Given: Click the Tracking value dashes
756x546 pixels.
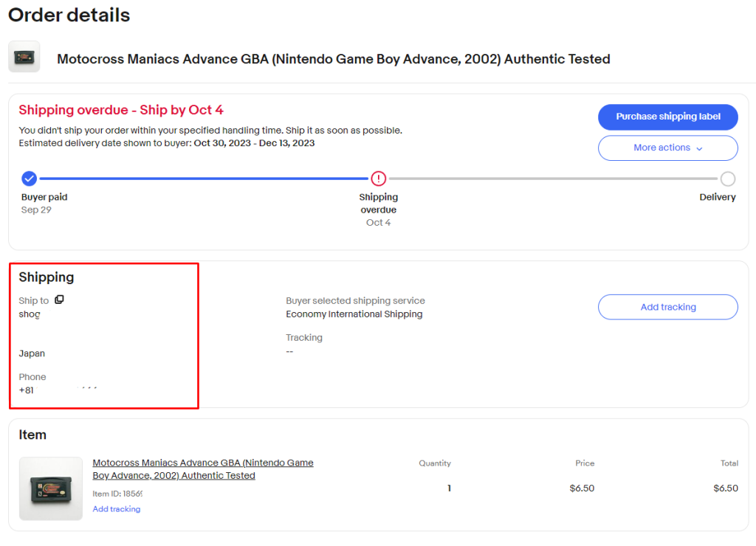Looking at the screenshot, I should [x=289, y=351].
